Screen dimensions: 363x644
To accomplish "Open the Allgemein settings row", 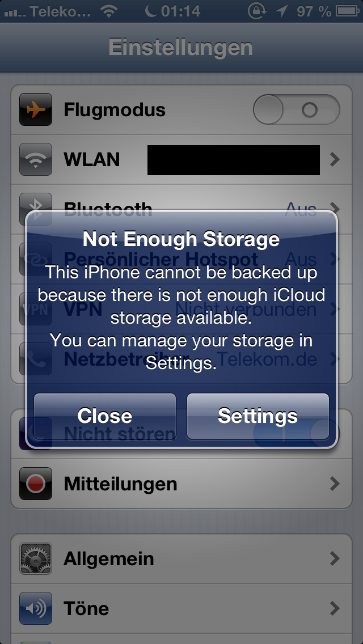I will tap(181, 558).
